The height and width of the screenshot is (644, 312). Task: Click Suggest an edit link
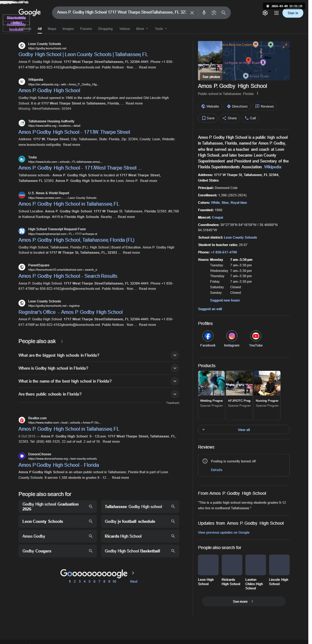210,309
